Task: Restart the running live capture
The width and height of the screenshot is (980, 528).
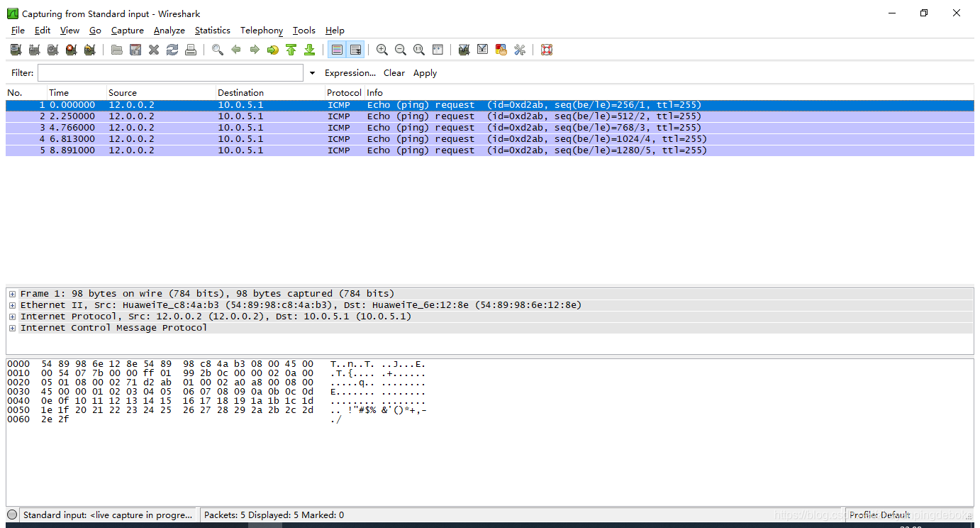Action: pos(89,50)
